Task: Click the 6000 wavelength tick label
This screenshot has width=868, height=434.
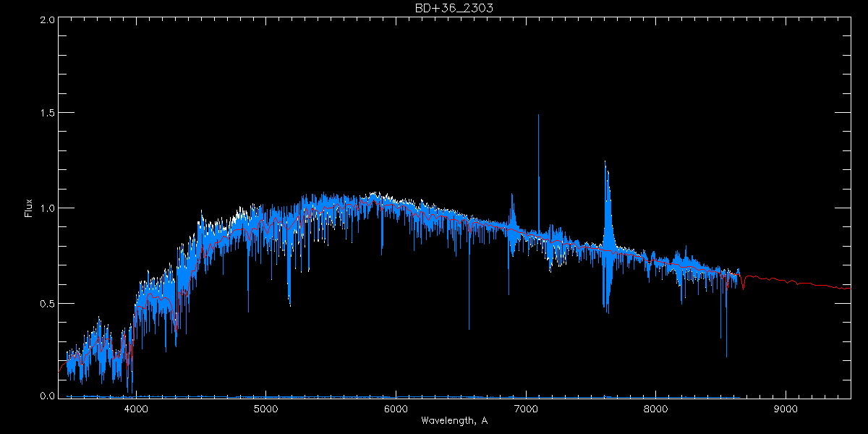Action: [x=396, y=408]
